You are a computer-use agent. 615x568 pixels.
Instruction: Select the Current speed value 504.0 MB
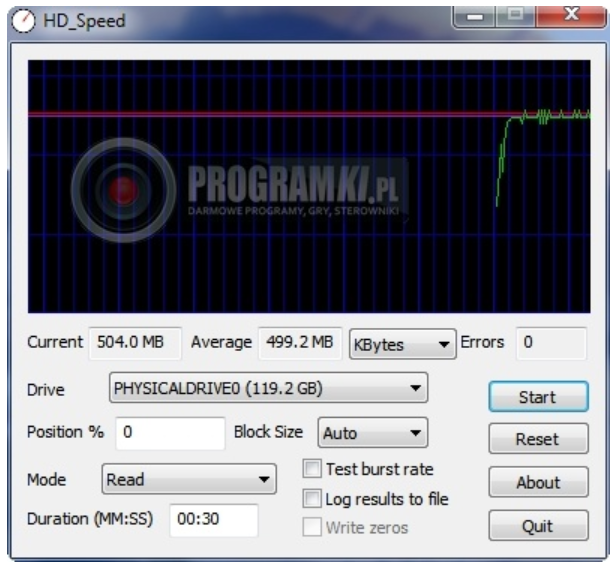coord(135,343)
